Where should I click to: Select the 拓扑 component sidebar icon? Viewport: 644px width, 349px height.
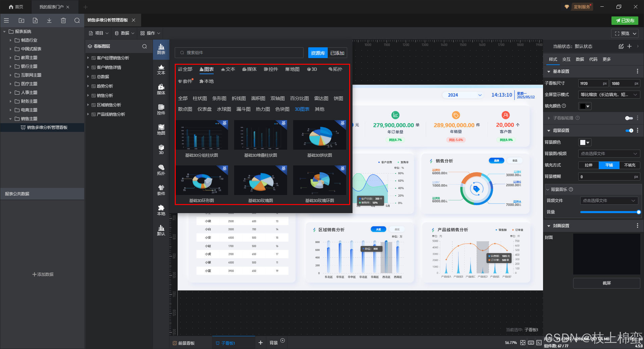click(161, 170)
